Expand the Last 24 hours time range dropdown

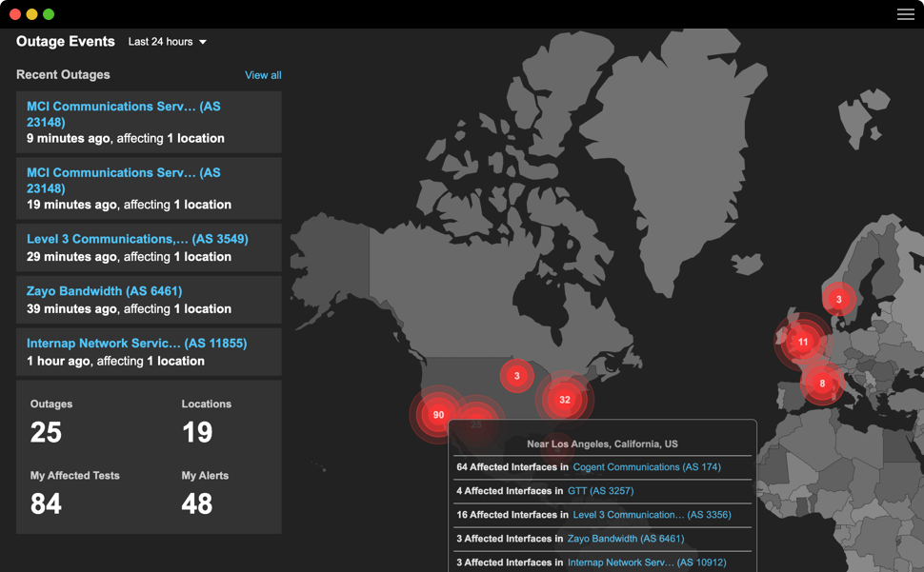tap(168, 42)
